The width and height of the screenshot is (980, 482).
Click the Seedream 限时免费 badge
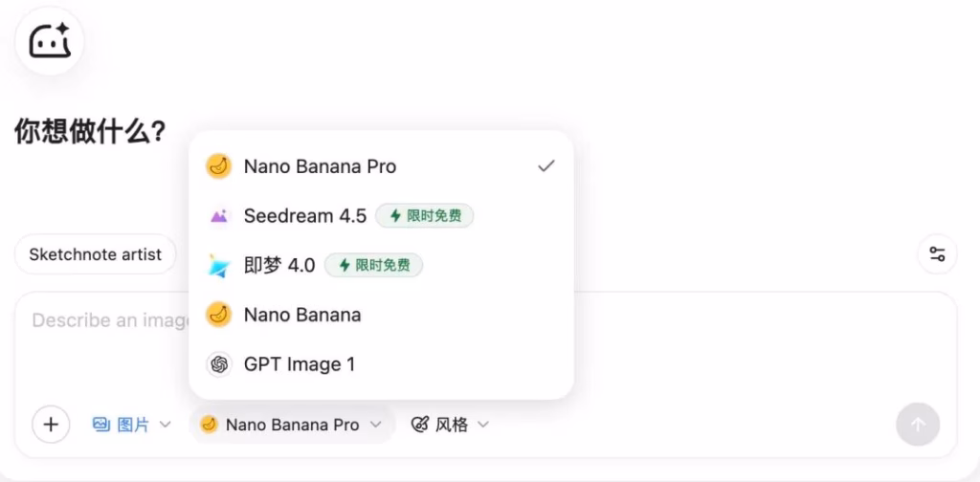[425, 216]
